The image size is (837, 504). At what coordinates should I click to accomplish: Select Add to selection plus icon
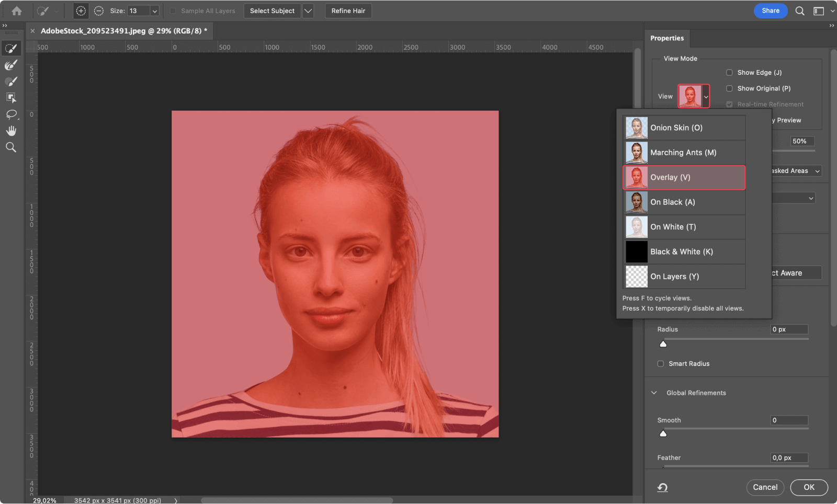tap(81, 10)
